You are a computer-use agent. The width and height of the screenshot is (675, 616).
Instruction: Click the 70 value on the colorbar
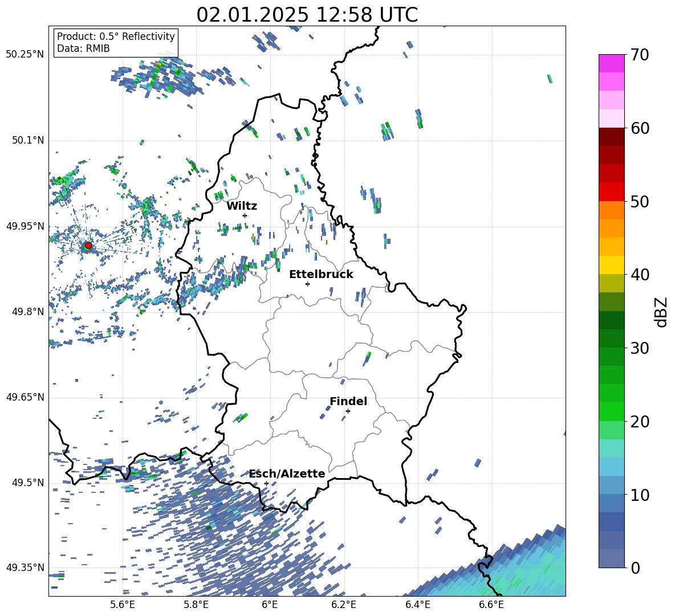(x=639, y=55)
